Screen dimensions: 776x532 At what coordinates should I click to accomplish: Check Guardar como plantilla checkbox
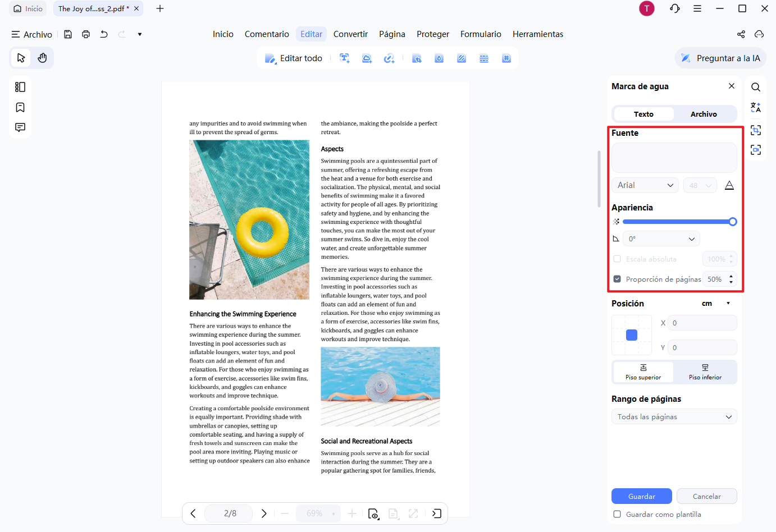pos(617,514)
